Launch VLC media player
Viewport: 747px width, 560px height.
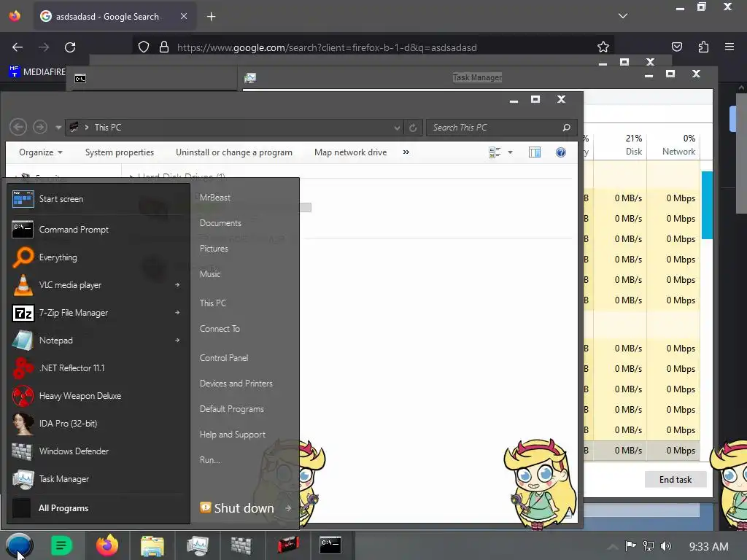90,285
